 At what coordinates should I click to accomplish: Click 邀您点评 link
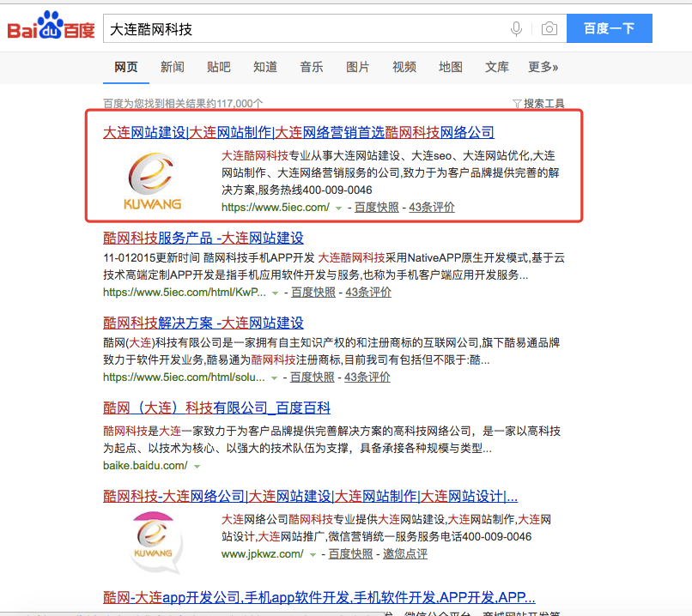click(x=405, y=554)
